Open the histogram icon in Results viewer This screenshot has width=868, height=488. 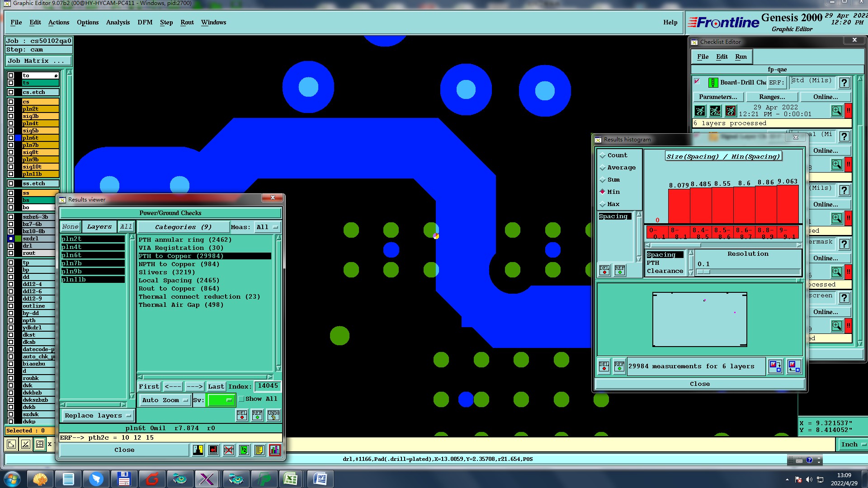pyautogui.click(x=274, y=450)
